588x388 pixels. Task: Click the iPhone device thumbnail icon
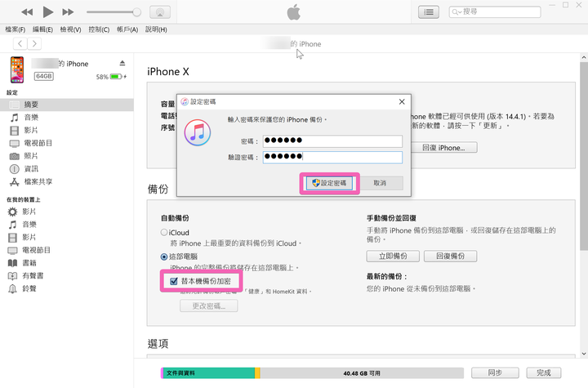[17, 69]
